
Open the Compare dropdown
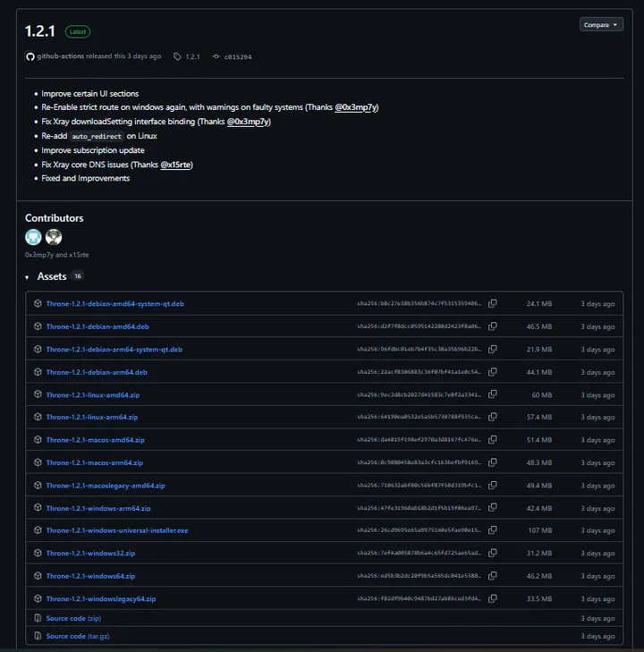[601, 25]
